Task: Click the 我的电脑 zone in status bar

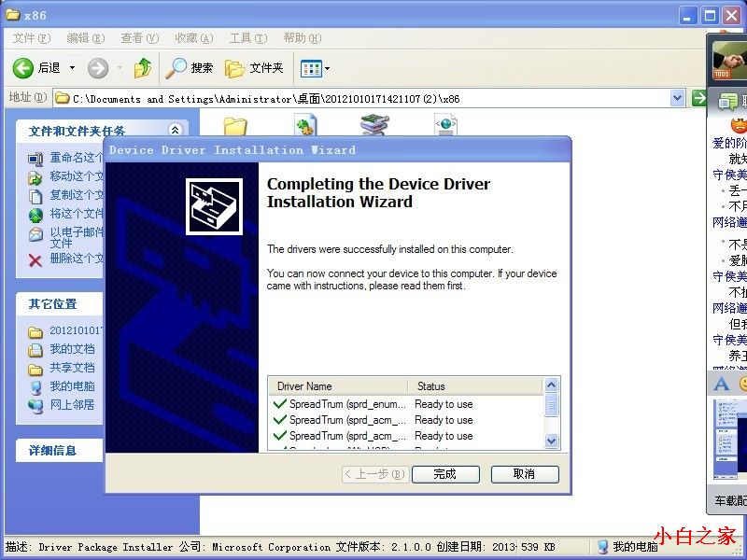Action: click(x=627, y=547)
